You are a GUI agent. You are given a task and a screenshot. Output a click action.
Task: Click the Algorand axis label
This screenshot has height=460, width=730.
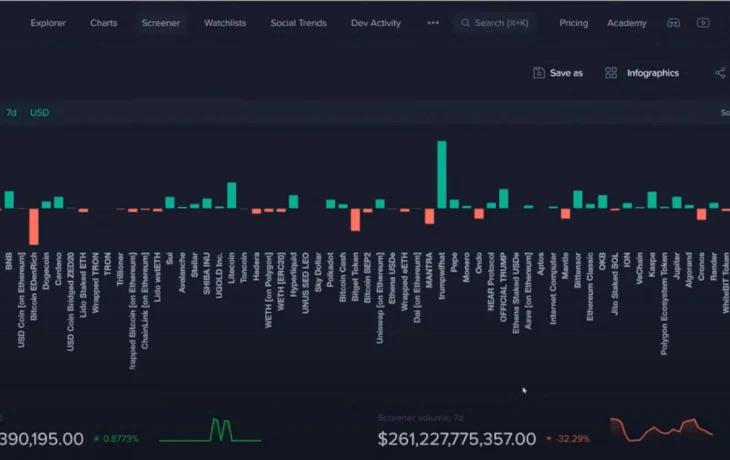tap(689, 270)
